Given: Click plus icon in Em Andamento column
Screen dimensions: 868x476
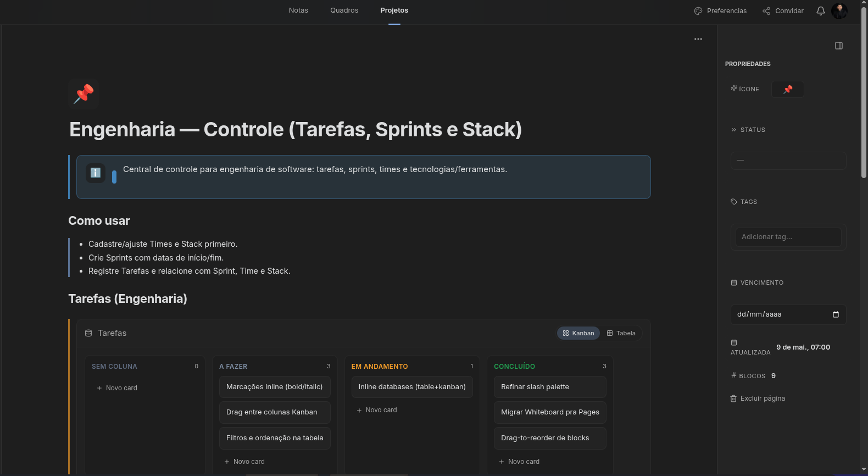Looking at the screenshot, I should pos(359,410).
